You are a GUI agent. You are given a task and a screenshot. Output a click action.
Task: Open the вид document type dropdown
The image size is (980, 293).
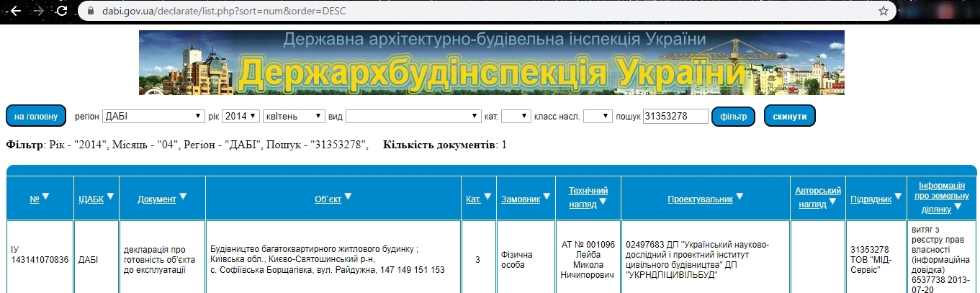(413, 116)
